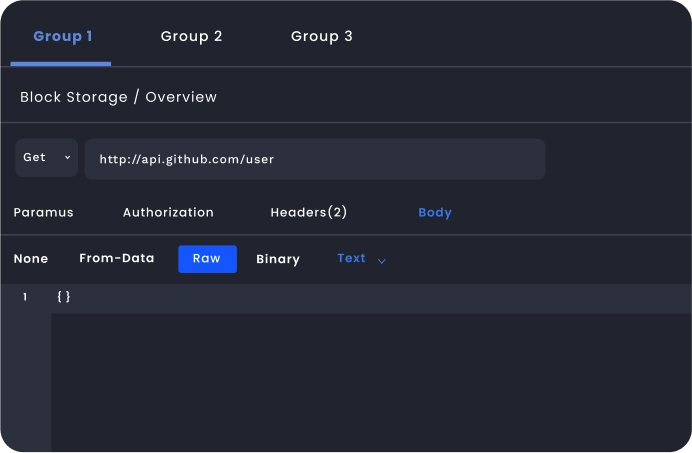This screenshot has width=692, height=453.
Task: Show the Headers(2) tab
Action: [308, 212]
